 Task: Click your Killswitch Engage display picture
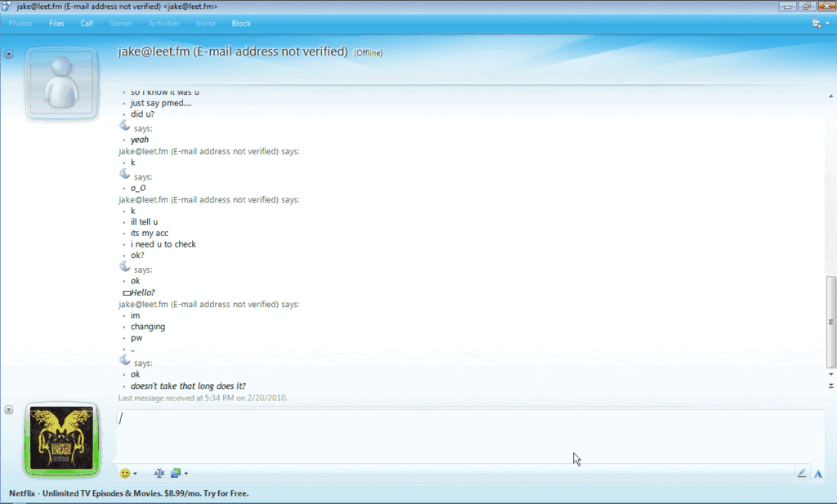(x=61, y=439)
